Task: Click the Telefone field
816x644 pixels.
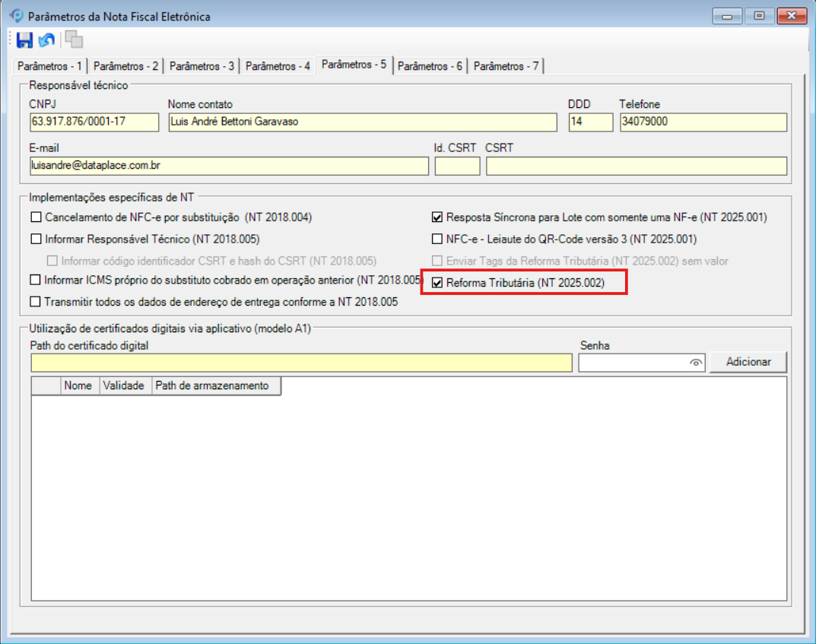Action: (703, 122)
